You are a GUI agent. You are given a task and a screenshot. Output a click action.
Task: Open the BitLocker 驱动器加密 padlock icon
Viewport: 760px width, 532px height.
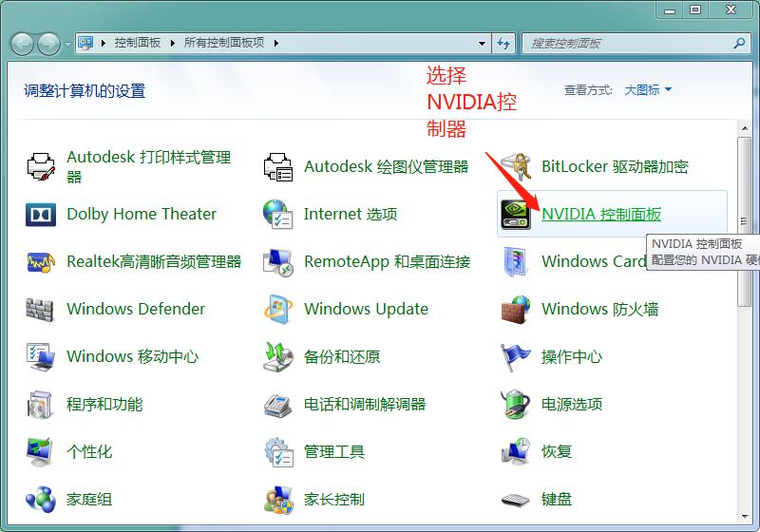coord(516,166)
